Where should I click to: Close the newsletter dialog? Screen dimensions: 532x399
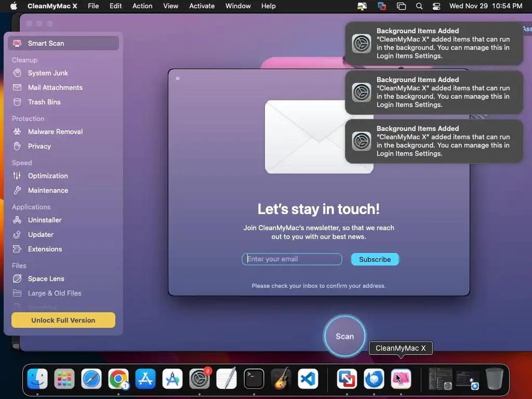coord(178,78)
